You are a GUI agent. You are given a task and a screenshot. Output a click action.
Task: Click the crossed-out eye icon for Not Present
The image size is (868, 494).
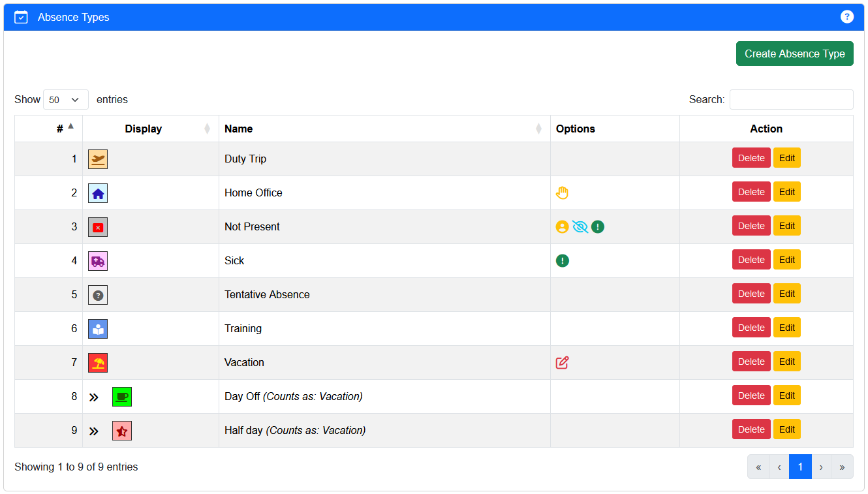[x=580, y=226]
